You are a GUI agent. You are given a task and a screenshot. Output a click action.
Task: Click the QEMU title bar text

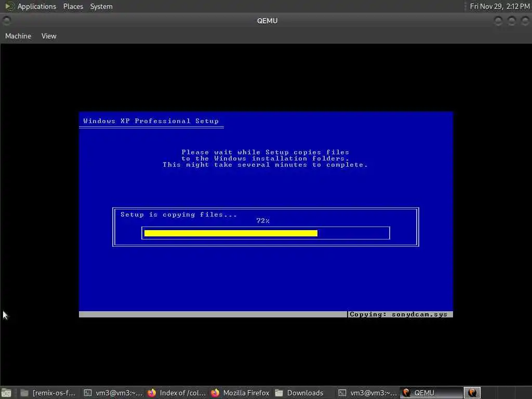[x=268, y=21]
